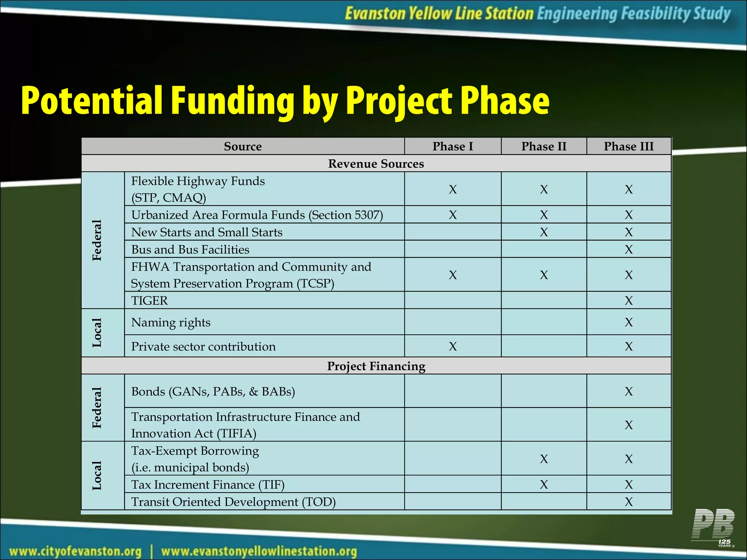Click Naming rights source cell
Viewport: 747px width, 560px height.
point(264,322)
